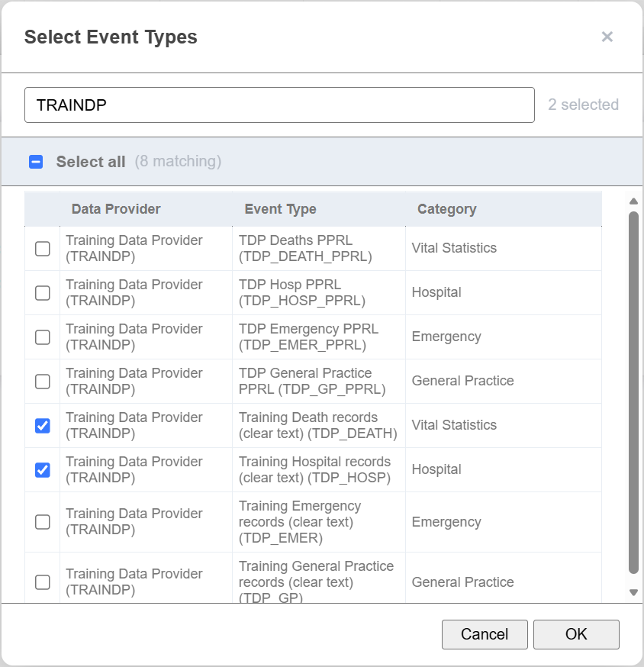Uncheck the Training Death records checkbox

[x=43, y=425]
